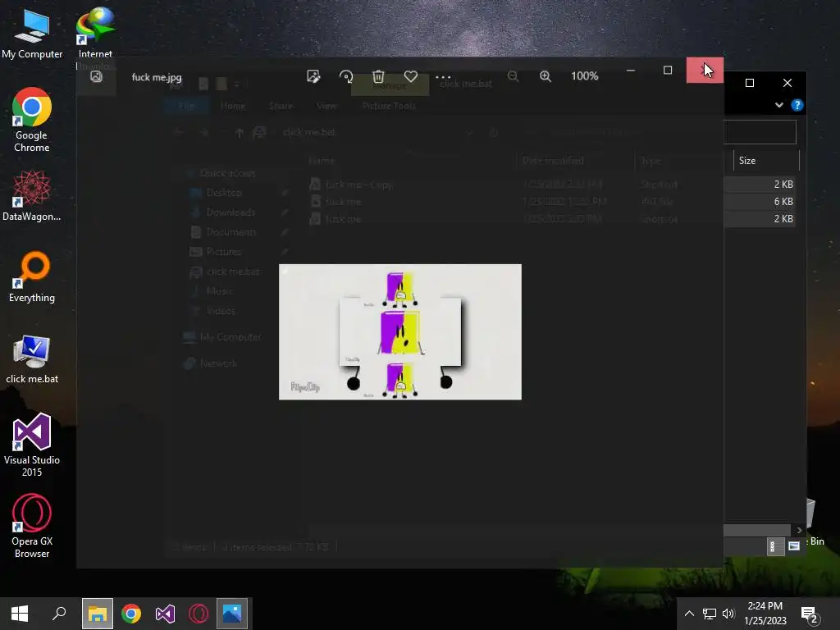Viewport: 840px width, 630px height.
Task: Select the Google Chrome desktop shortcut
Action: pyautogui.click(x=32, y=120)
